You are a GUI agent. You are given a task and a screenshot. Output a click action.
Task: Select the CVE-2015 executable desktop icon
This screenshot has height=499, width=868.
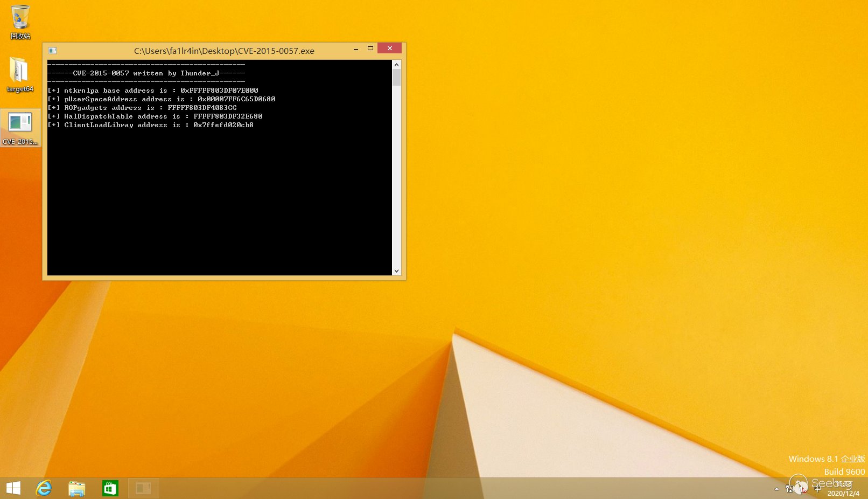coord(20,127)
